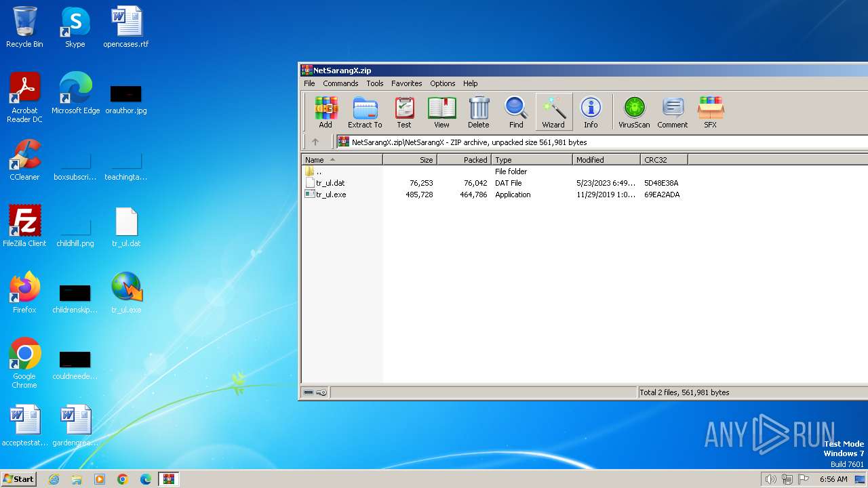868x488 pixels.
Task: Select the acceptestat... Word document on desktop
Action: click(x=24, y=426)
